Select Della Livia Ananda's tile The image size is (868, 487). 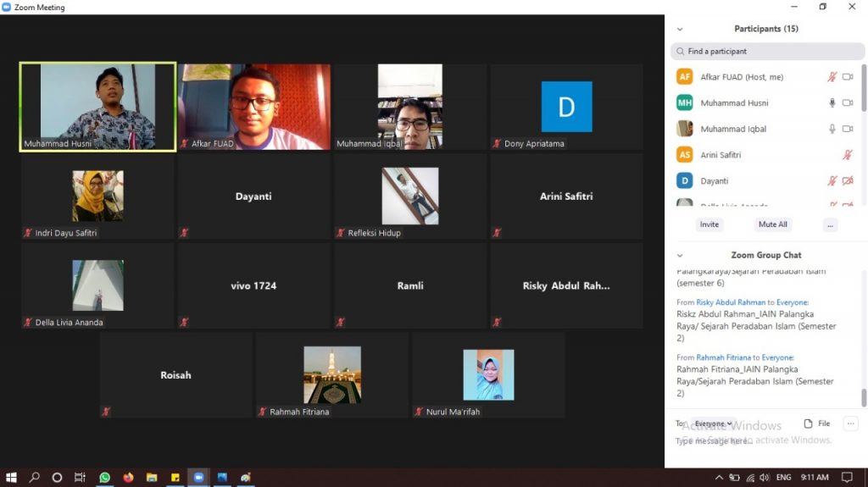point(98,285)
